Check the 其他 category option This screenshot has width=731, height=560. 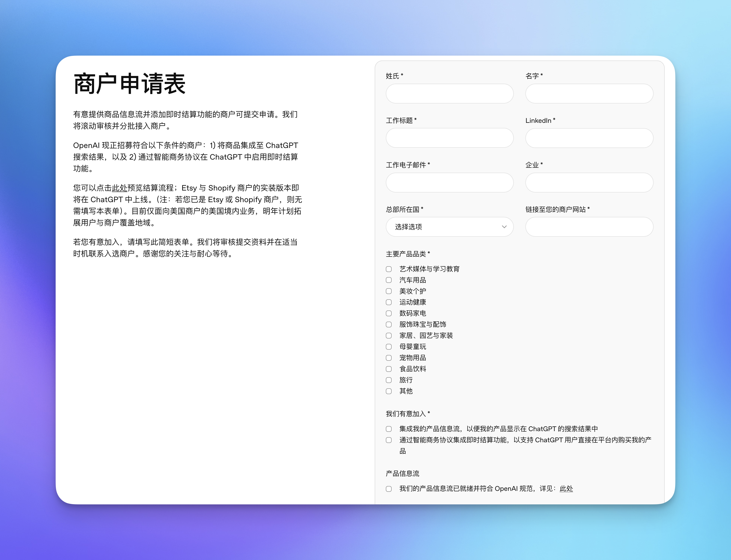(388, 391)
